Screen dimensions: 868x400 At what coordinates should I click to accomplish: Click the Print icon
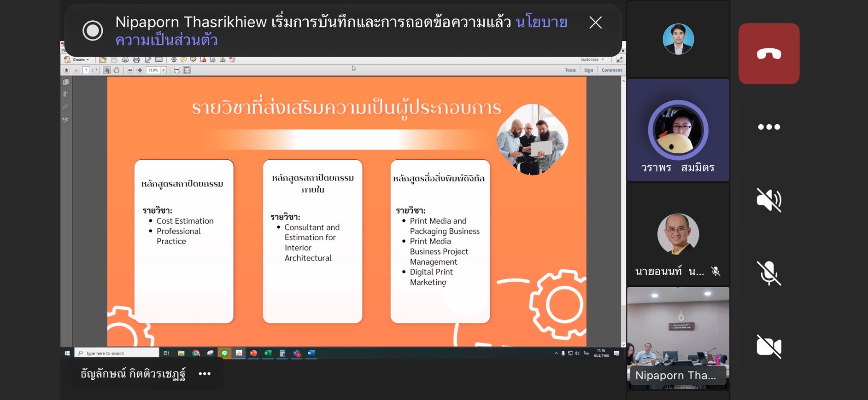(x=136, y=60)
